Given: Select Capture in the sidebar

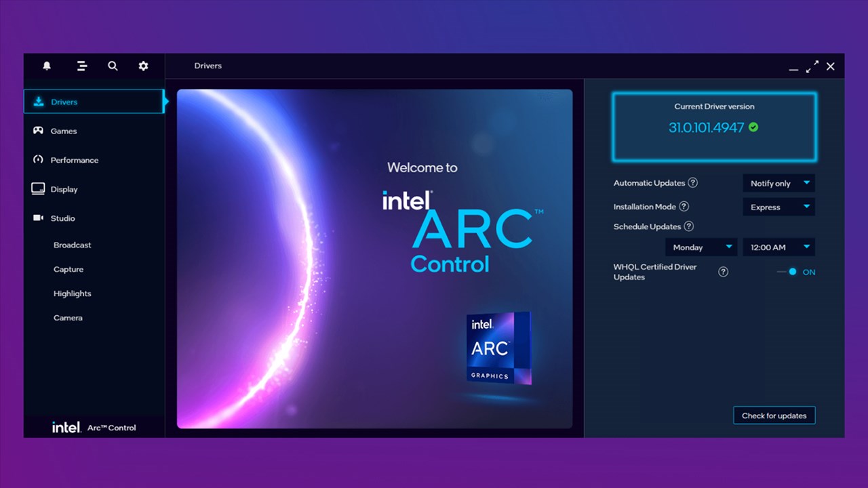Looking at the screenshot, I should point(68,269).
